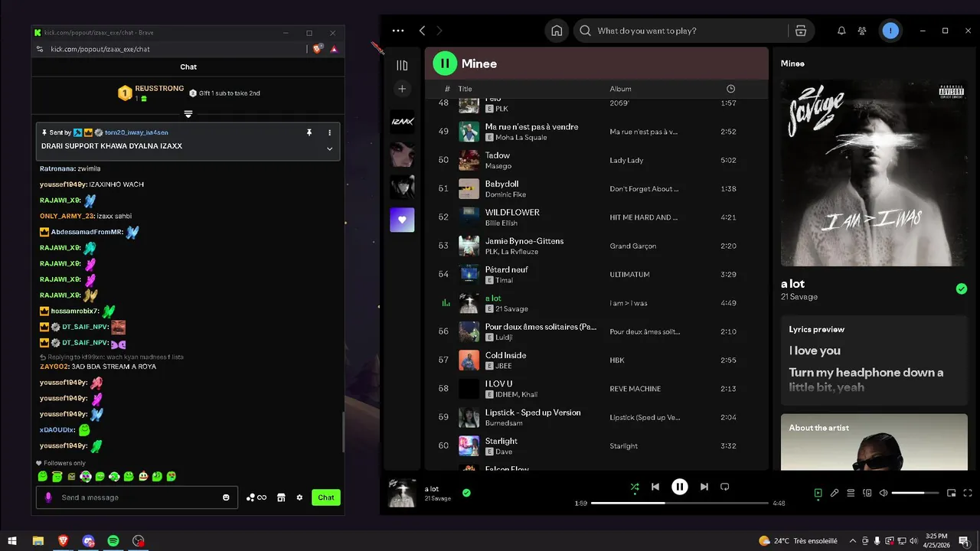Open Liked Songs heart tile
Image resolution: width=980 pixels, height=551 pixels.
(x=402, y=220)
